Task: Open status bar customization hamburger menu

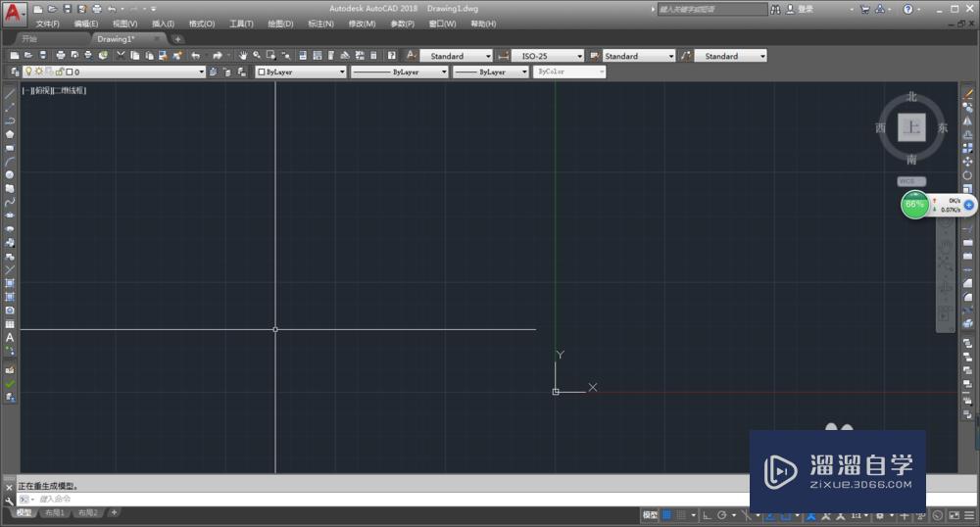Action: click(x=969, y=515)
